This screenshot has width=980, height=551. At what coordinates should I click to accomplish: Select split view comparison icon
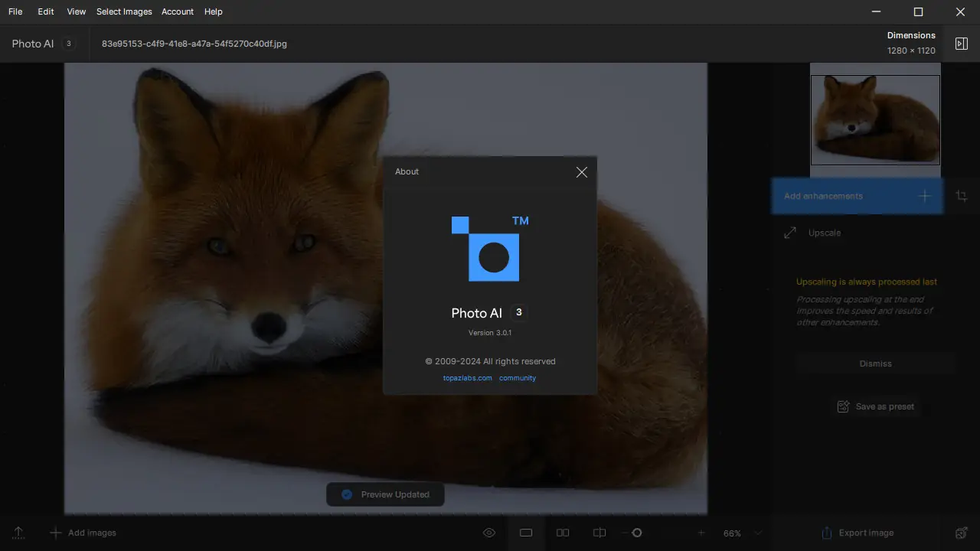coord(599,533)
